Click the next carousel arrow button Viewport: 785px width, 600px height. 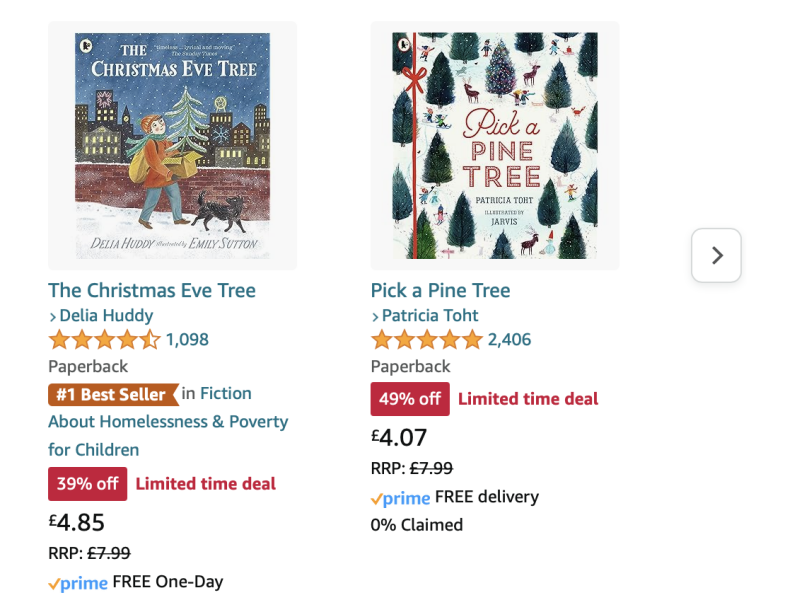tap(716, 256)
